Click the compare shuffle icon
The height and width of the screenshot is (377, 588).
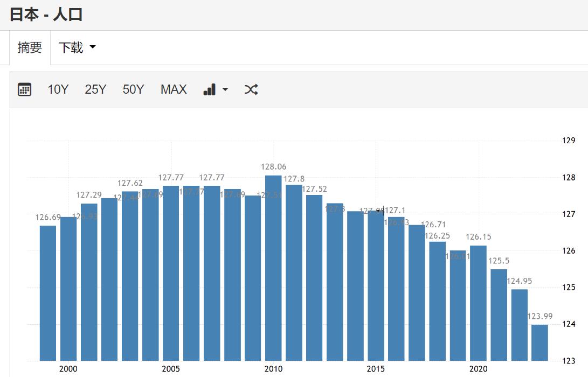point(251,89)
